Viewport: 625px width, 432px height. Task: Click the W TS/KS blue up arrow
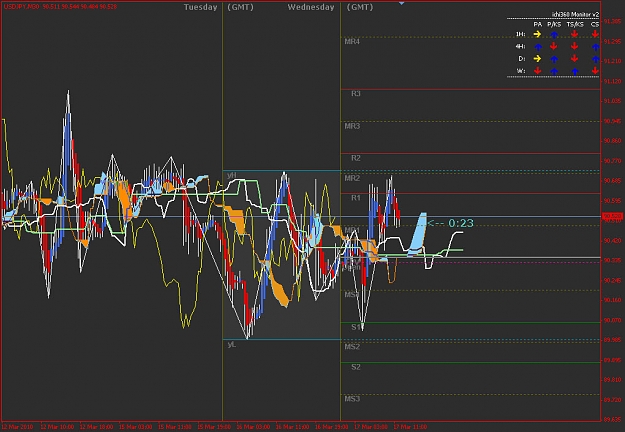[x=574, y=71]
